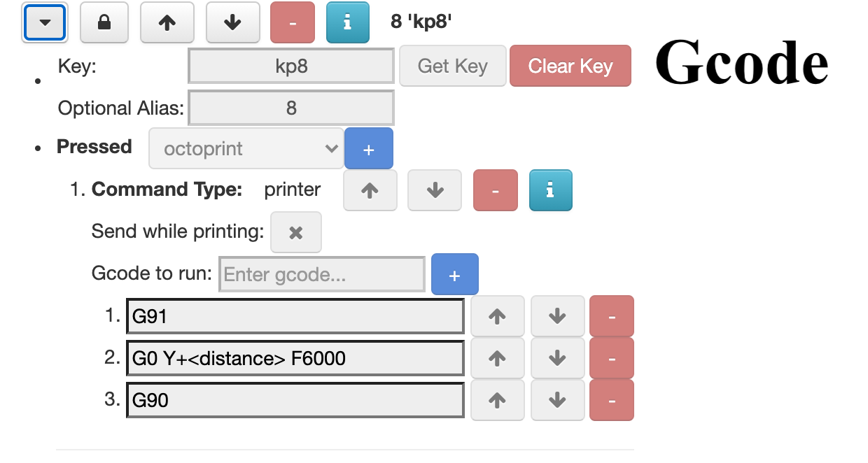Image resolution: width=868 pixels, height=463 pixels.
Task: Remove the kp8 key with minus button
Action: pos(293,22)
